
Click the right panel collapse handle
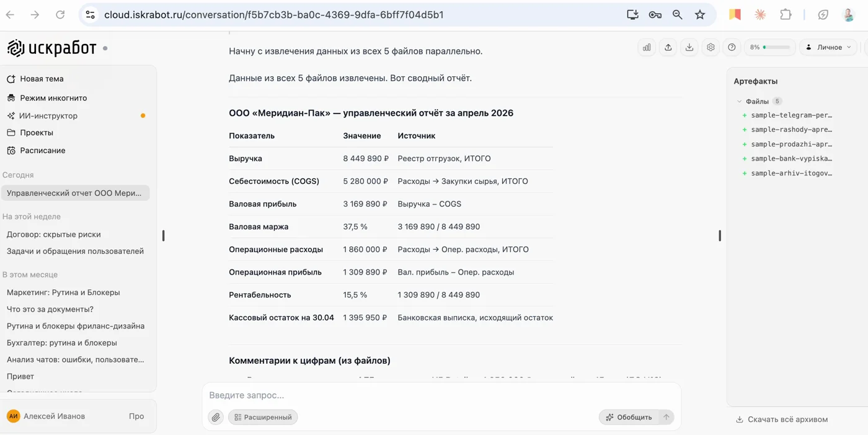(x=720, y=235)
